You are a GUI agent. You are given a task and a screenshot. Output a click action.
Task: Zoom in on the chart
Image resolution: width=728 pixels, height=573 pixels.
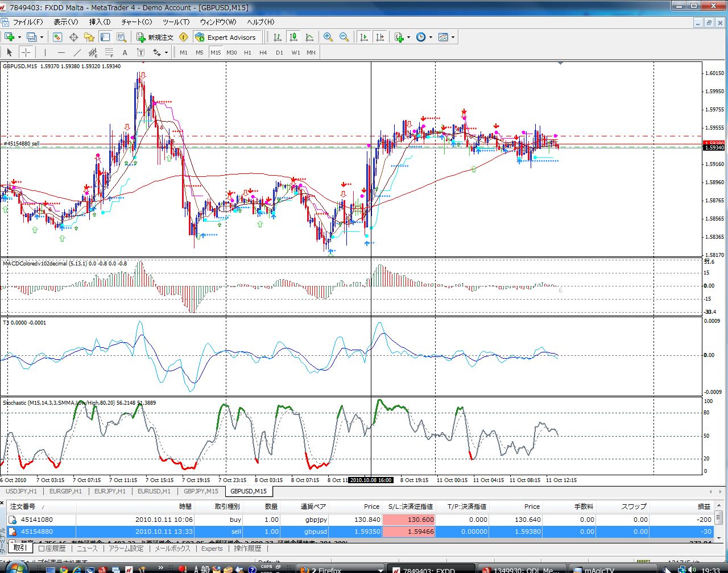328,37
